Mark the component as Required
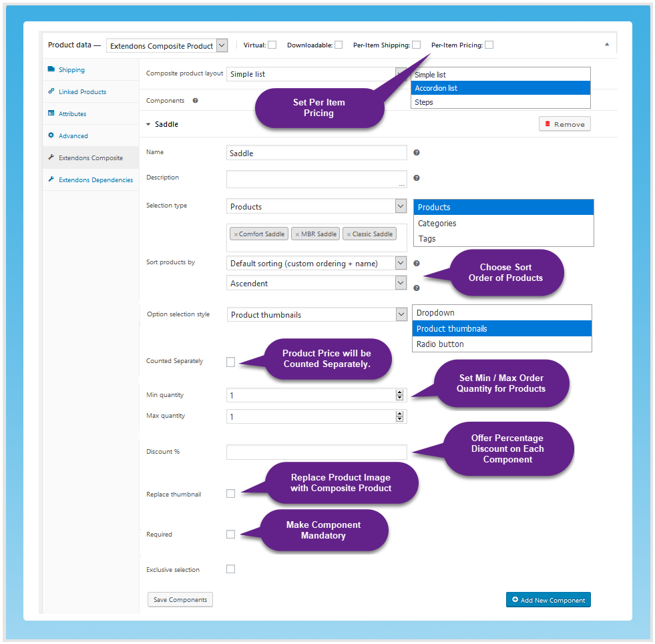The height and width of the screenshot is (644, 655). [230, 534]
